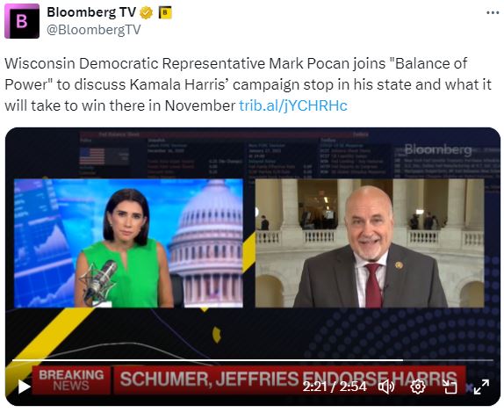The image size is (504, 420).
Task: Click the yellow Bloomberg affiliate badge
Action: 165,13
